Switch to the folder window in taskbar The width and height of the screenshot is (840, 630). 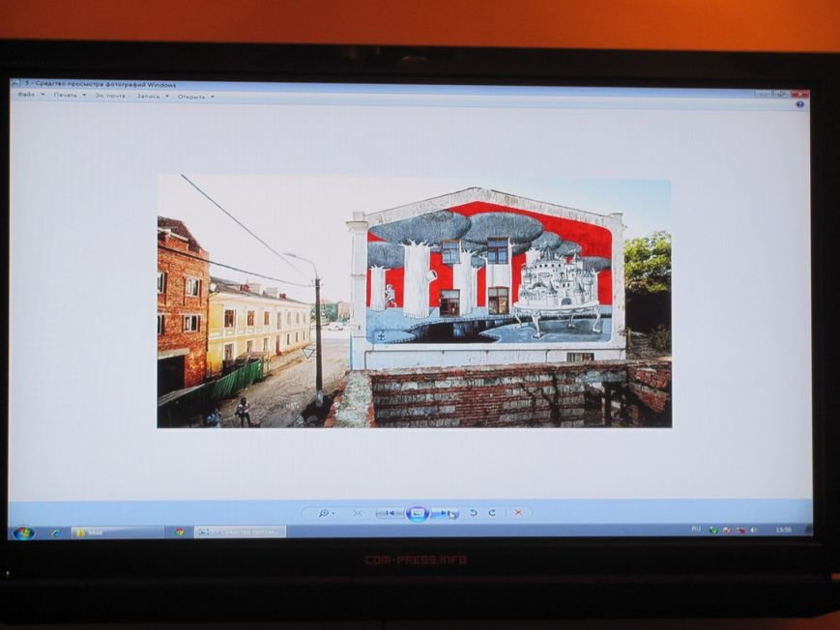[118, 532]
